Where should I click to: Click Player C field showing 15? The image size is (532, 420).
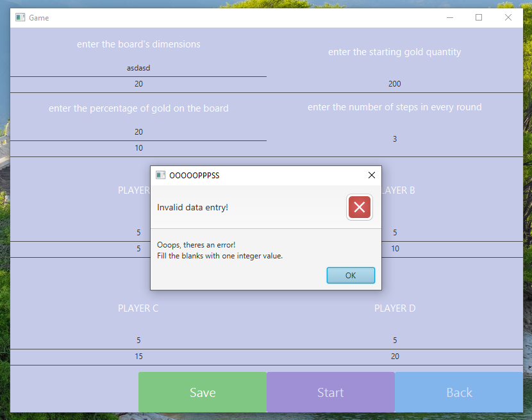click(138, 357)
